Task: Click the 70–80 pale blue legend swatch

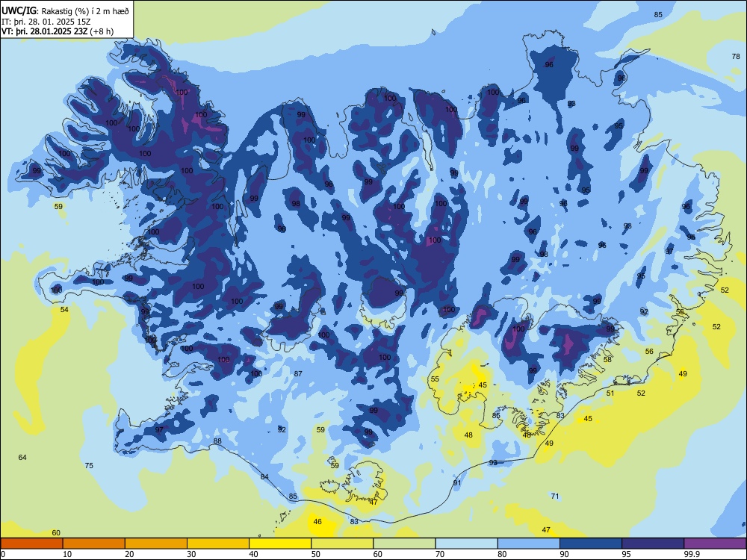Action: 466,544
